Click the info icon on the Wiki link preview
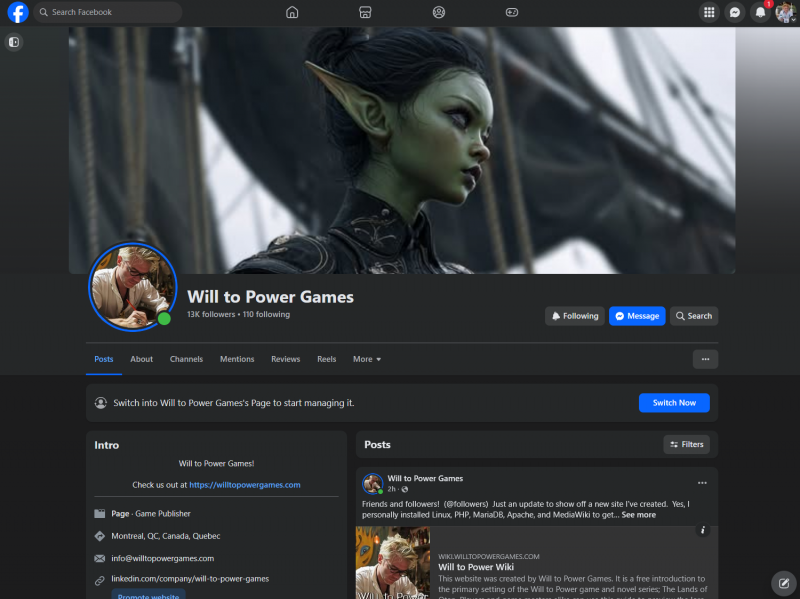Viewport: 800px width, 599px height. click(703, 531)
